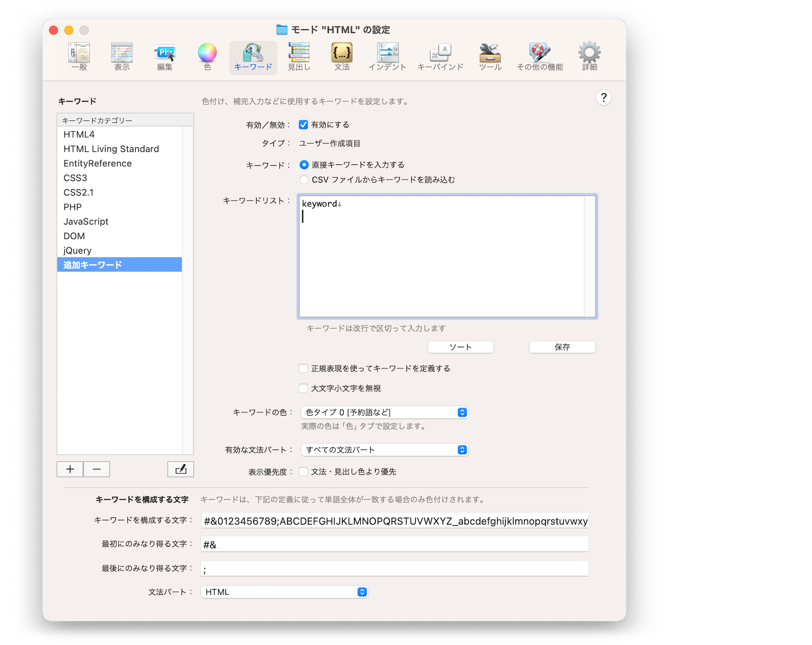Image resolution: width=812 pixels, height=645 pixels.
Task: Enable 正規表現を使ってキーワードを定義する checkbox
Action: click(303, 368)
